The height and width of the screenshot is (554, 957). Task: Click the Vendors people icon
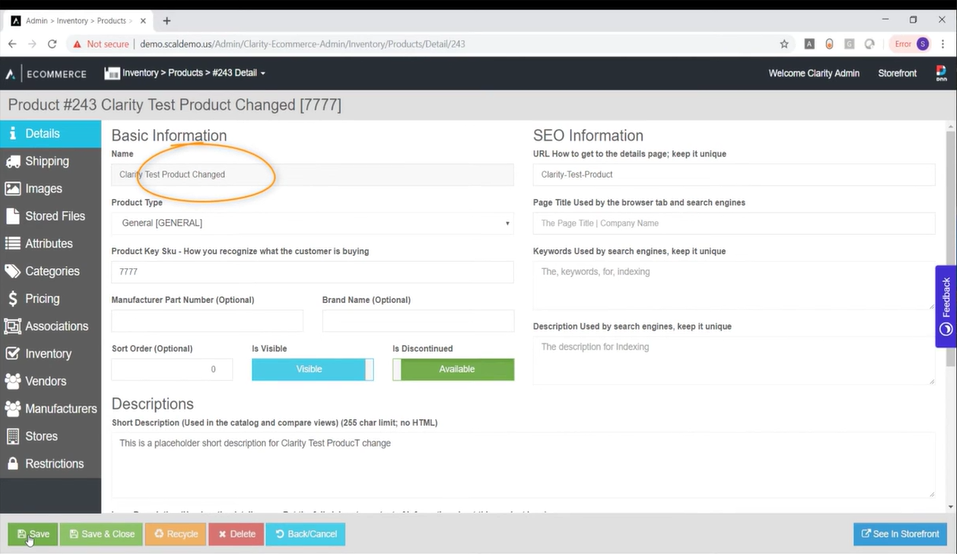[13, 381]
